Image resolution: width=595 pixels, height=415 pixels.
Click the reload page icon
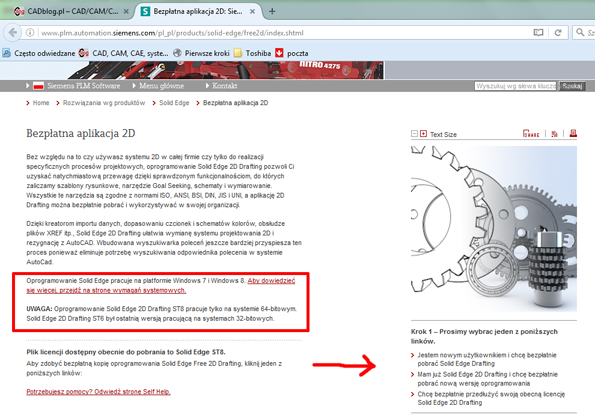558,33
